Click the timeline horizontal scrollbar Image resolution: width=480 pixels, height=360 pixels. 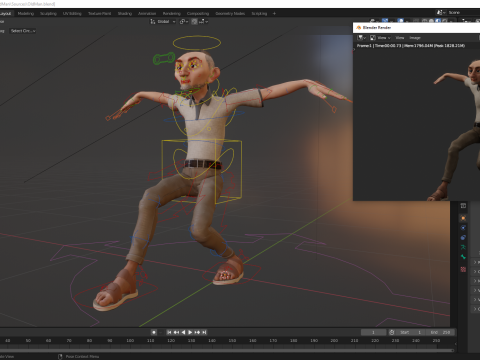[x=227, y=350]
